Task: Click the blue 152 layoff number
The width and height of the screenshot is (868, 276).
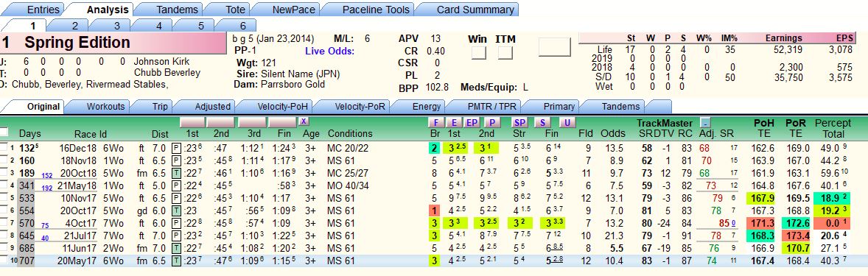Action: point(47,175)
